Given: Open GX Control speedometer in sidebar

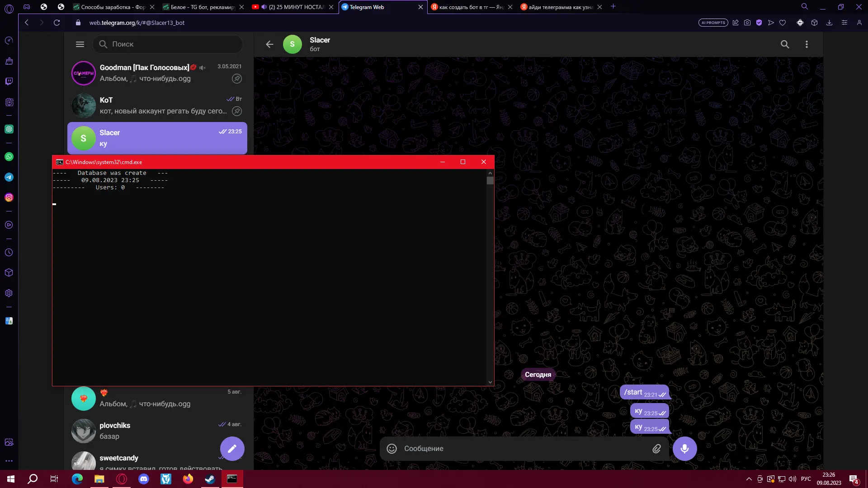Looking at the screenshot, I should click(x=9, y=41).
